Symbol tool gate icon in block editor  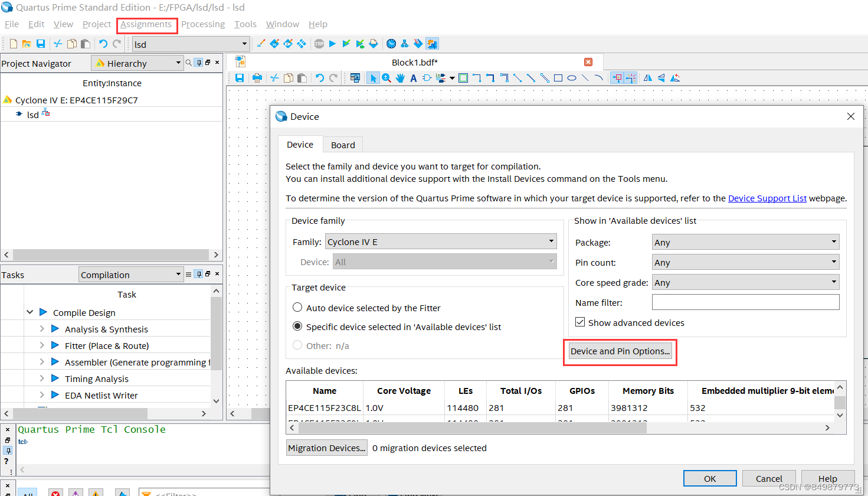427,78
